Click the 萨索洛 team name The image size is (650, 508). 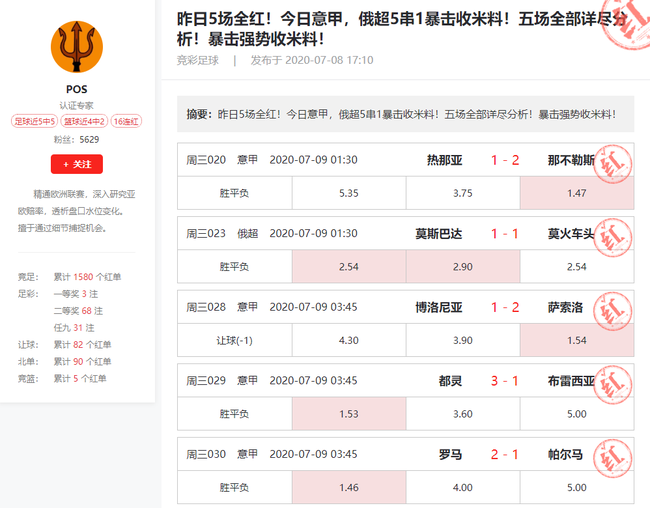coord(565,307)
